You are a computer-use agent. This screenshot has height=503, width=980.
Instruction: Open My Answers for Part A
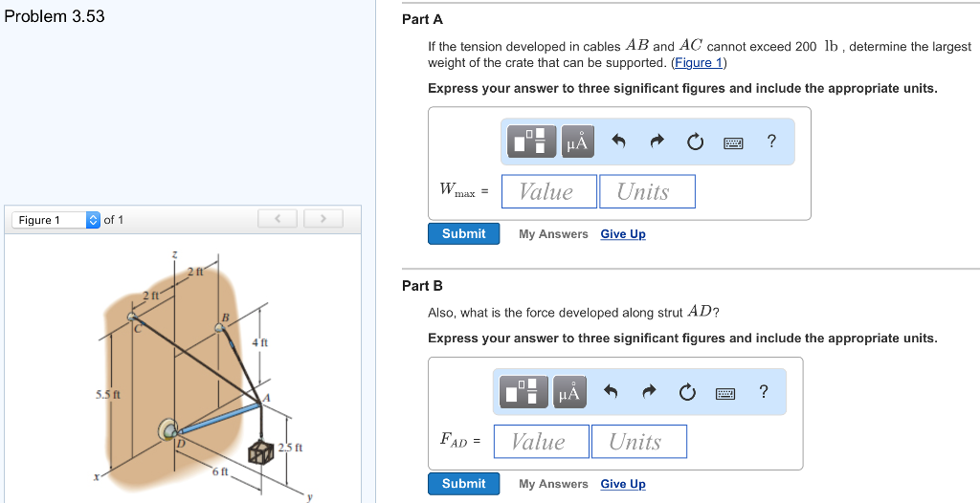coord(553,234)
